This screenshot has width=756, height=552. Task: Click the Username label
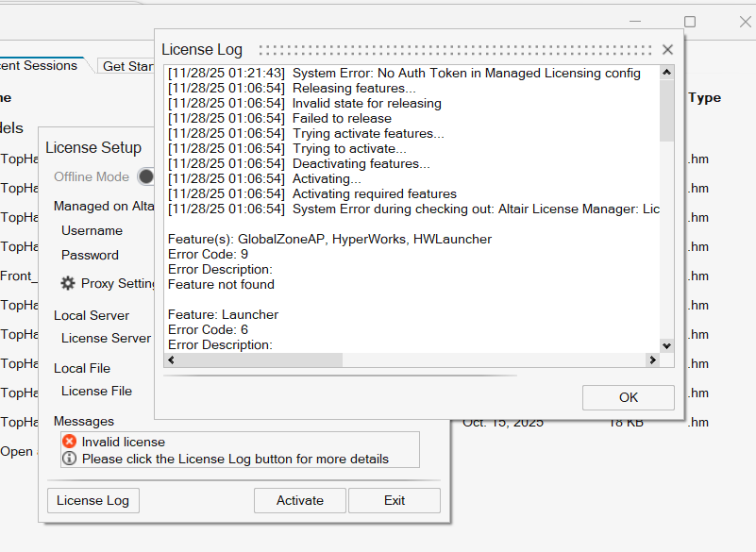[x=92, y=230]
